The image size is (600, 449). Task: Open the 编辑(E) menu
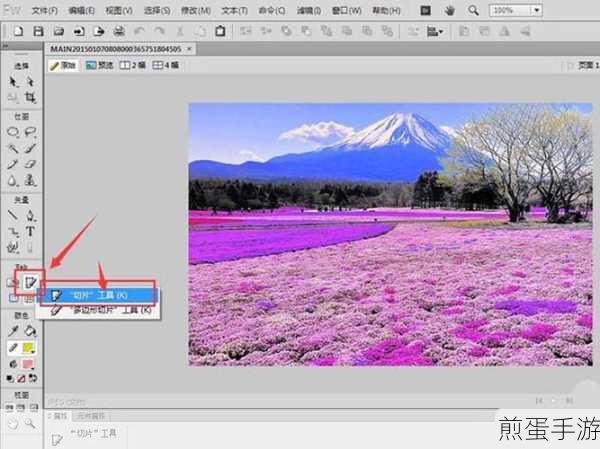[x=82, y=10]
